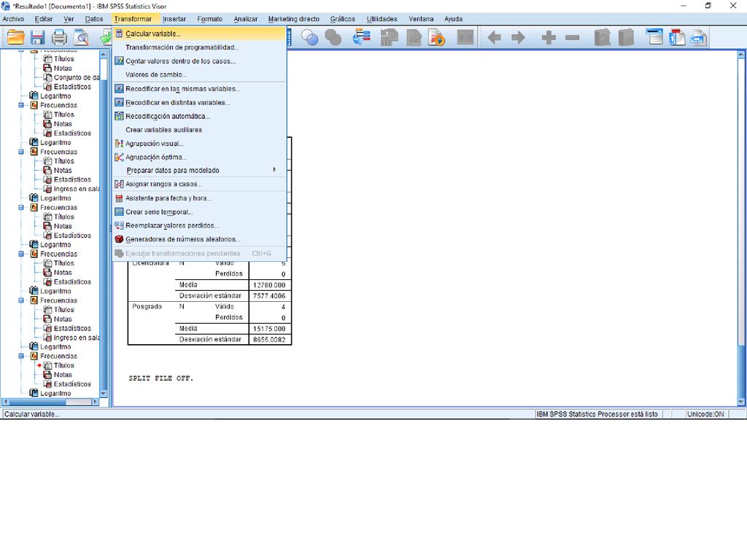Click the plus Expand toolbar icon
The image size is (747, 560).
(x=549, y=38)
